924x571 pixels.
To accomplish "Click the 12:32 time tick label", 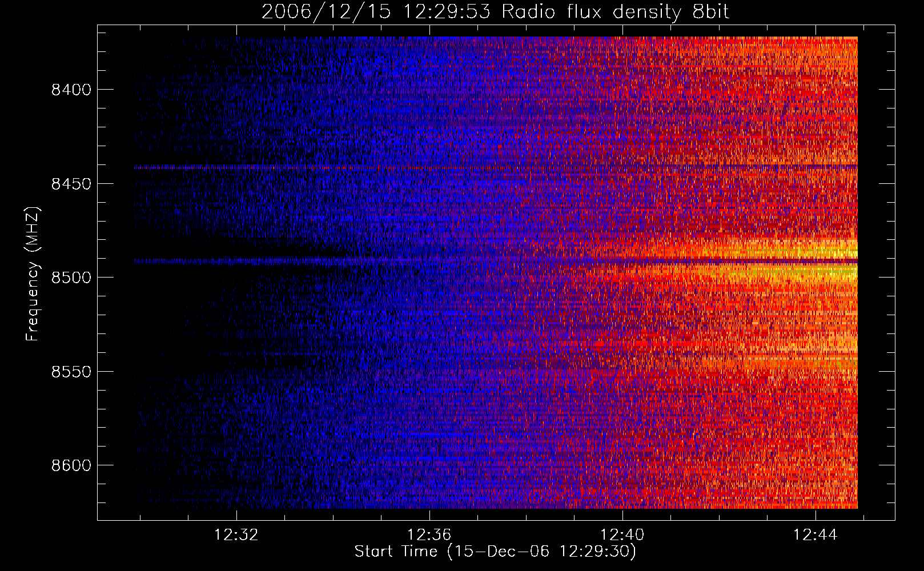I will [x=236, y=534].
